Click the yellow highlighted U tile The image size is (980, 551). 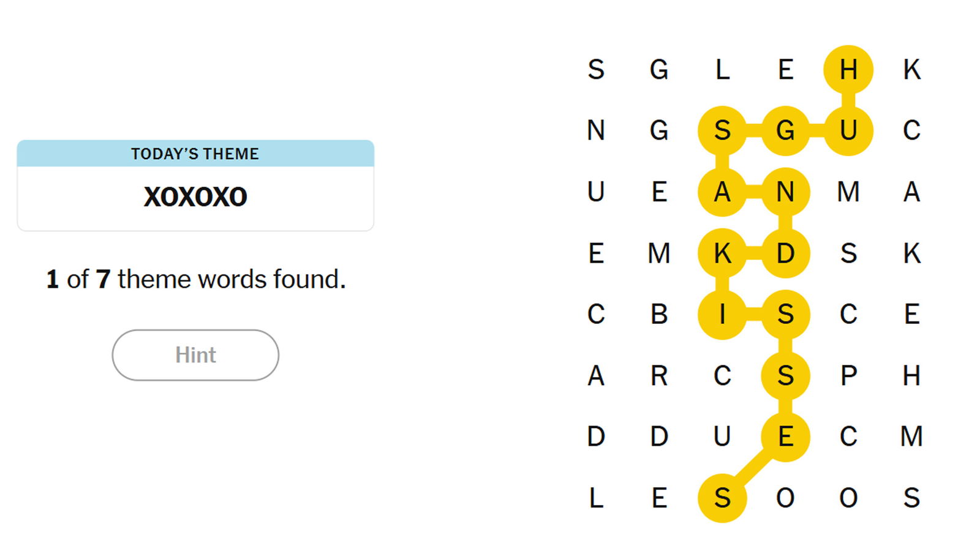[848, 130]
